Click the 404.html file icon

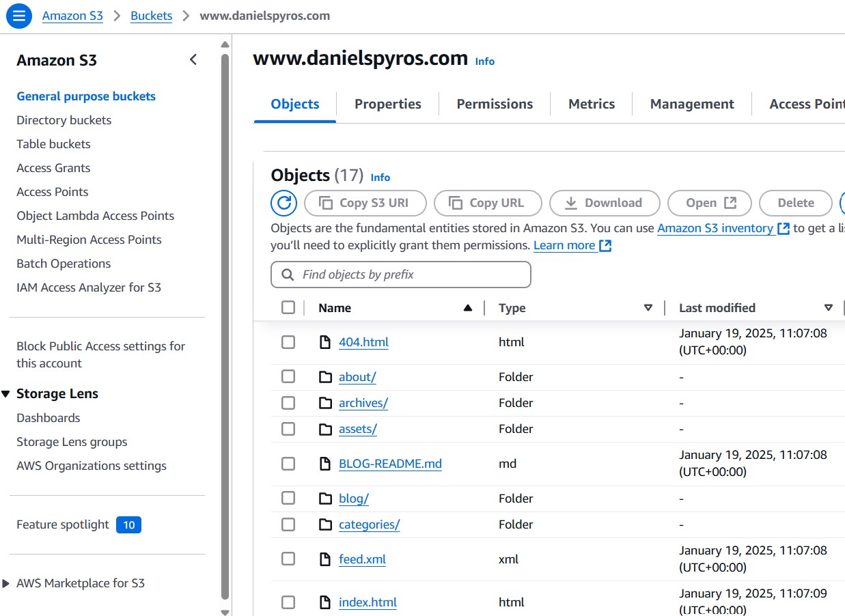pyautogui.click(x=326, y=342)
